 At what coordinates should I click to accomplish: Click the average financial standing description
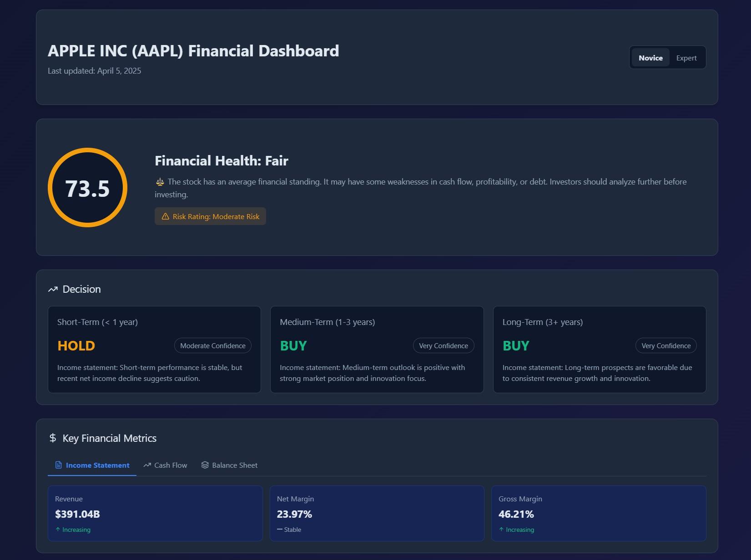click(421, 188)
